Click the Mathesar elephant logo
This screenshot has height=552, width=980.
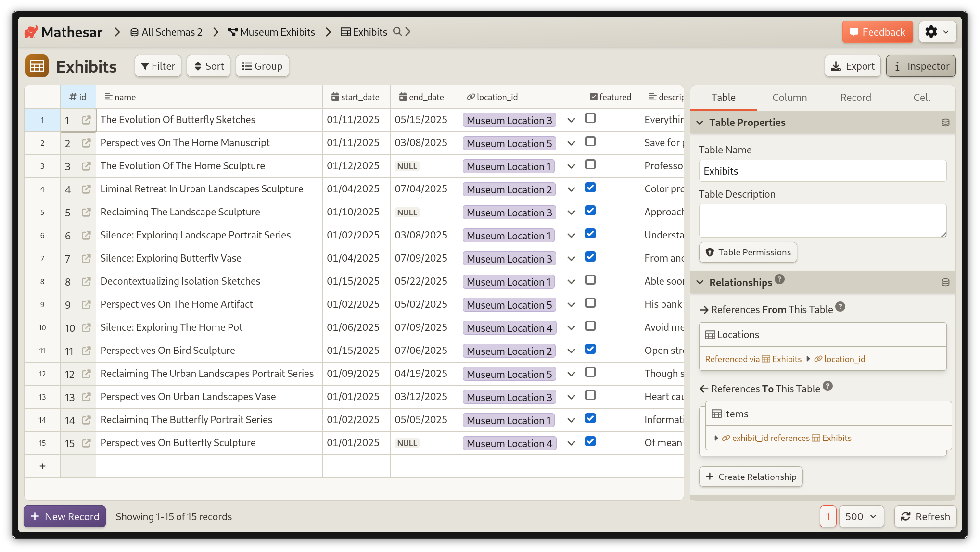[x=31, y=31]
